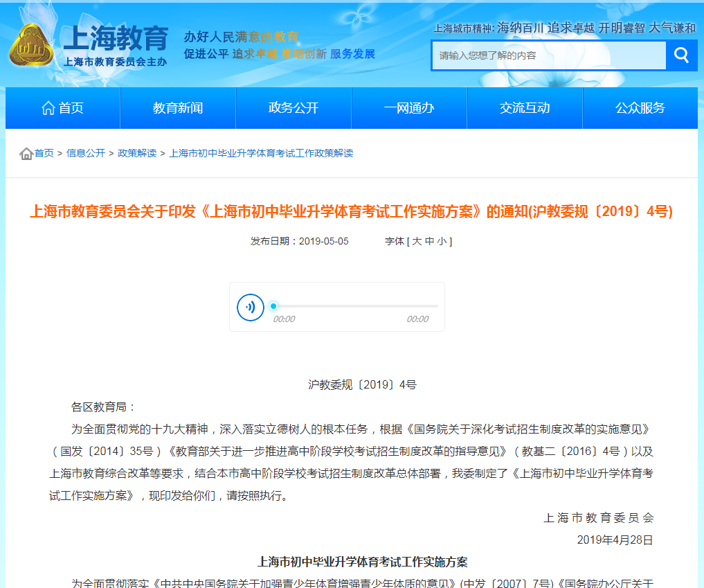Click the Shanghai Education emblem logo
The image size is (704, 588).
point(31,45)
